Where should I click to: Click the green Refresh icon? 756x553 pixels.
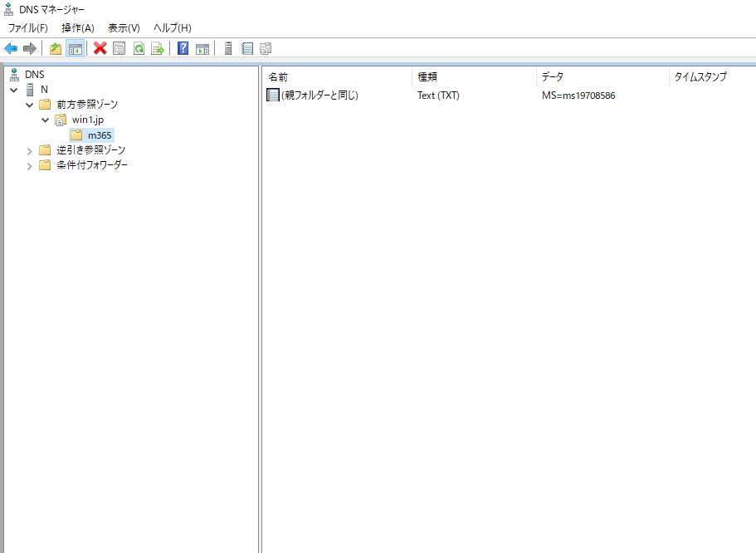coord(139,48)
